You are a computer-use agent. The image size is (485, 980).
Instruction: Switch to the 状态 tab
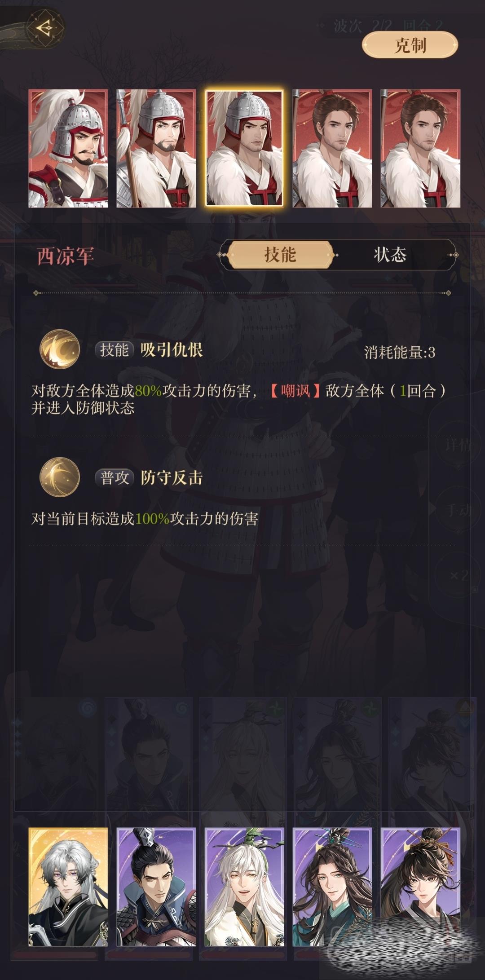pyautogui.click(x=390, y=255)
